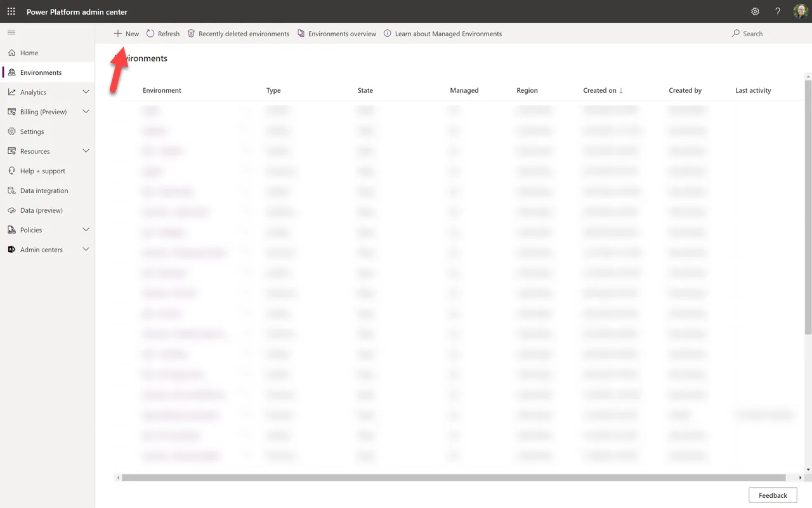Select the Home icon in the sidebar
The height and width of the screenshot is (508, 812).
click(11, 52)
